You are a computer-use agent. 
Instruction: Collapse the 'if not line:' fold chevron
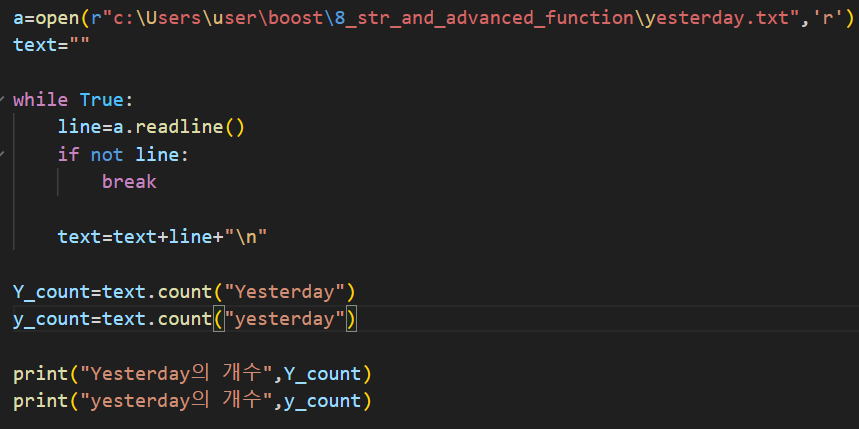(2, 155)
